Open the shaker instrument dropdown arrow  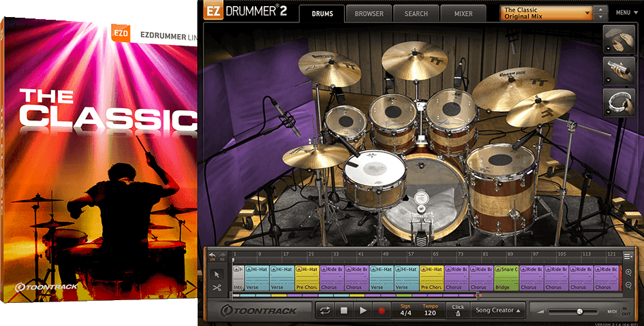[607, 81]
